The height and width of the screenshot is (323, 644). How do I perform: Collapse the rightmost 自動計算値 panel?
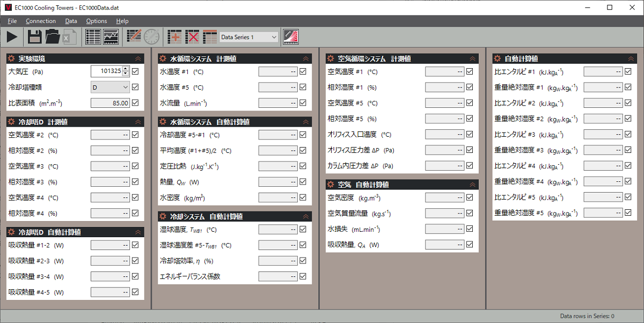click(x=631, y=58)
